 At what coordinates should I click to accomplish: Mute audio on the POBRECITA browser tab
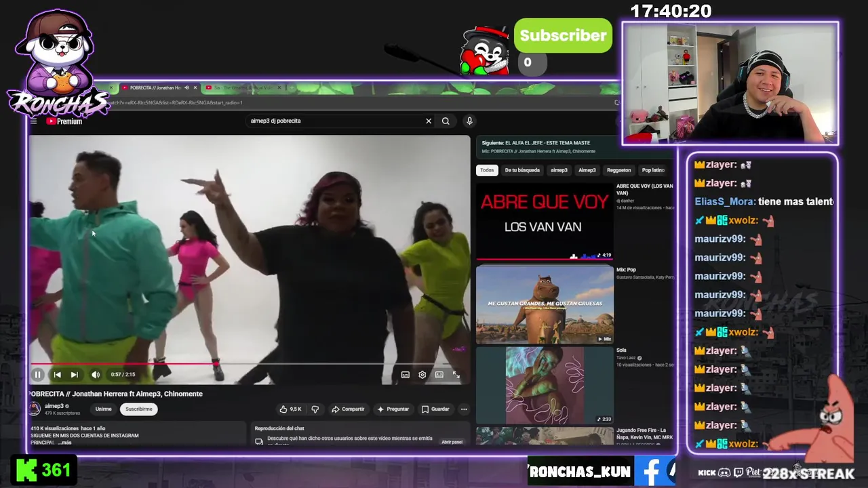tap(186, 87)
